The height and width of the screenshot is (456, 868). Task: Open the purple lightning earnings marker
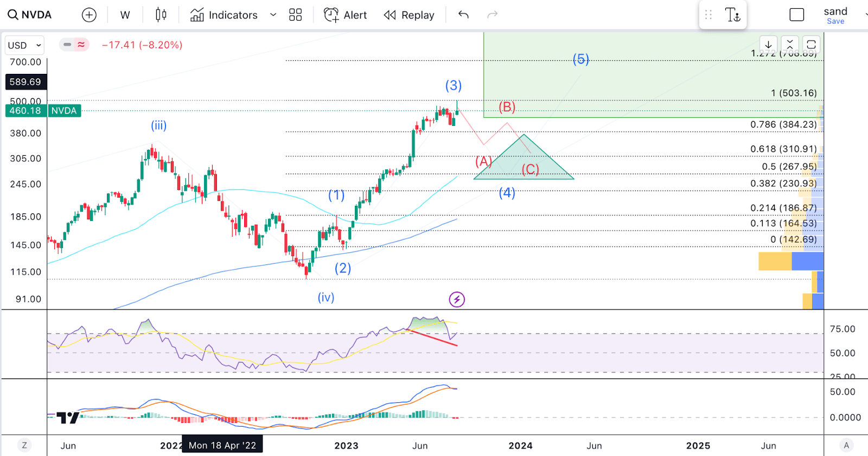point(457,299)
